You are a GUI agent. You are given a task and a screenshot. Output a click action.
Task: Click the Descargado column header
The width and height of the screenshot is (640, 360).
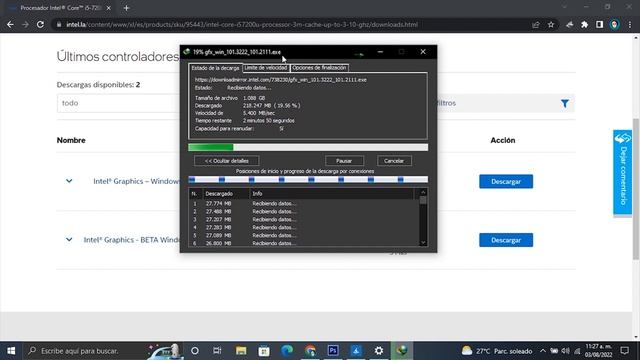point(226,193)
